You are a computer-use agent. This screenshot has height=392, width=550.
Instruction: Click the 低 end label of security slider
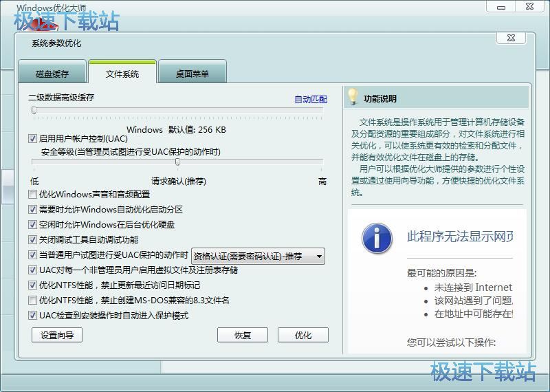click(34, 182)
